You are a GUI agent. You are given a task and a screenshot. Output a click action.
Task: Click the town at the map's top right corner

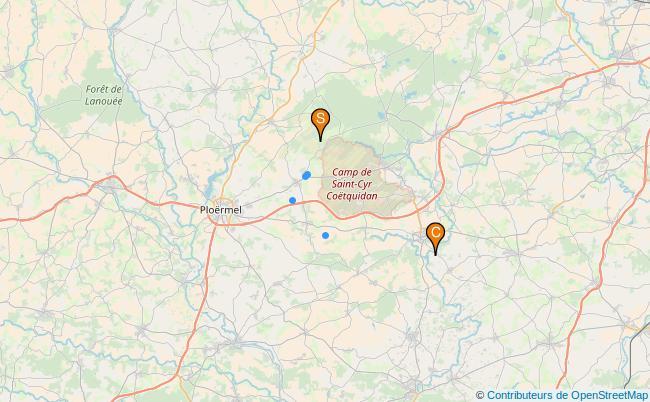pyautogui.click(x=627, y=53)
